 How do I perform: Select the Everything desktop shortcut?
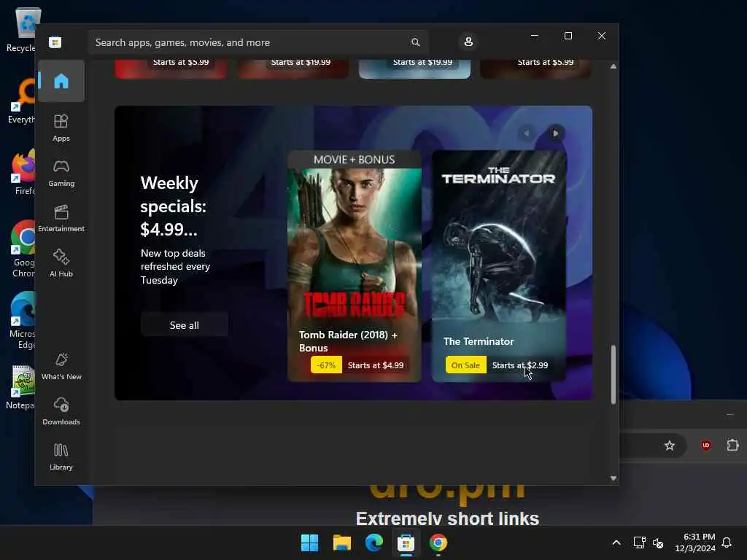pyautogui.click(x=21, y=101)
